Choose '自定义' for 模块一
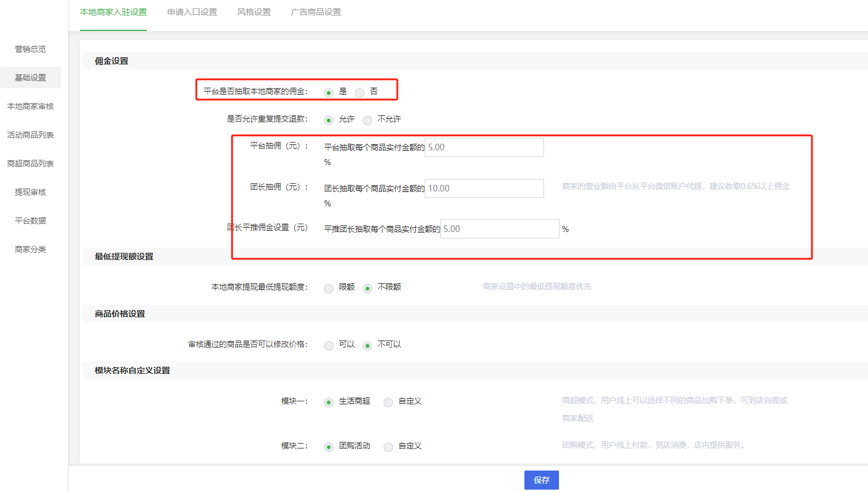 click(388, 403)
